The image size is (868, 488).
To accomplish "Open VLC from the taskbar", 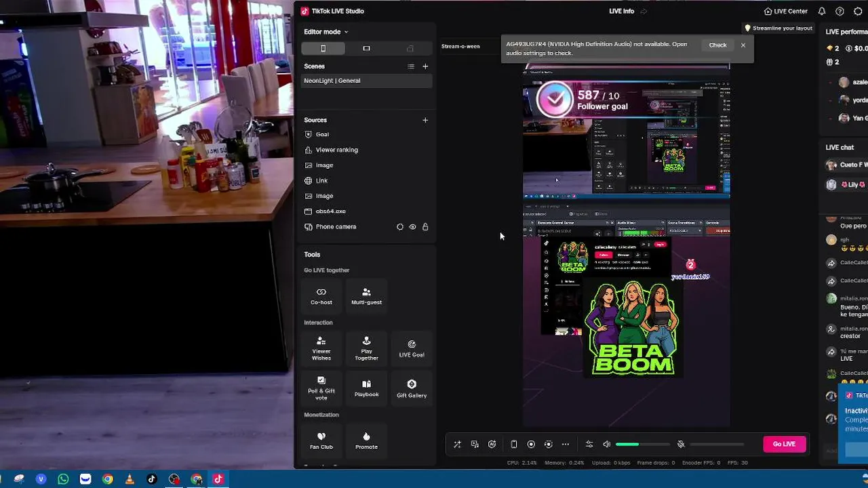I will tap(130, 479).
